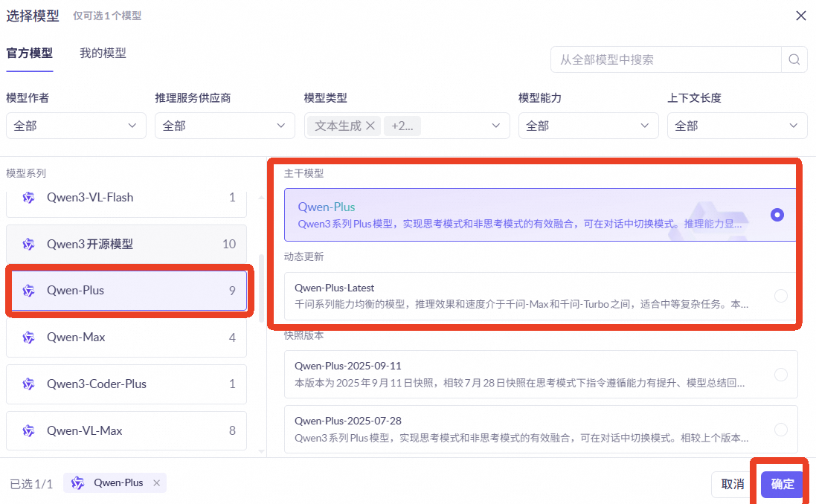Click the count 10 beside Qwen3 开源模型
Viewport: 816px width, 504px height.
(229, 244)
